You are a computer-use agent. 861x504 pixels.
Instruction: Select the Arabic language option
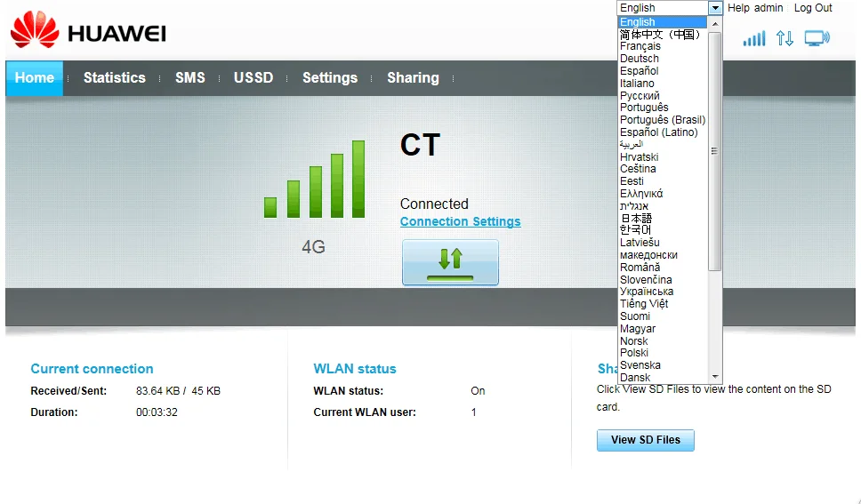(x=663, y=144)
